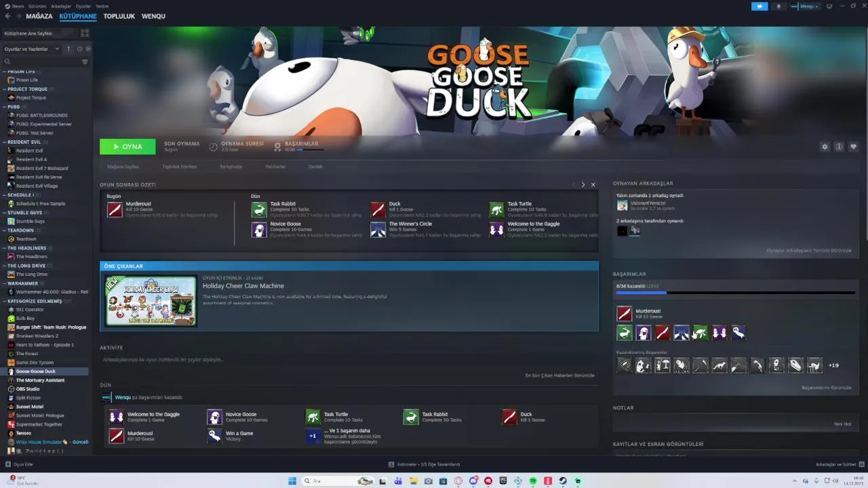Screen dimensions: 868x488
Task: Open the MAĞAZA tab
Action: 39,16
